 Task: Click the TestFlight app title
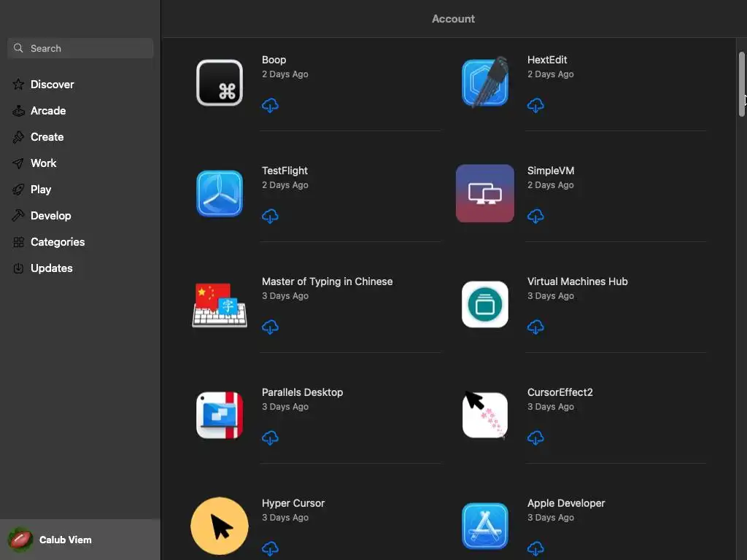285,171
